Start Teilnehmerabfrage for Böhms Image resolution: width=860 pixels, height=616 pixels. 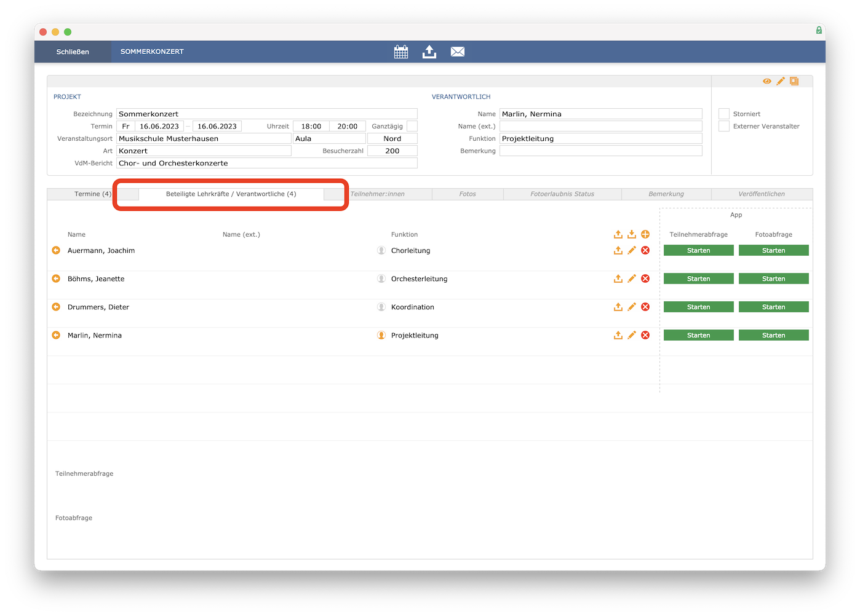pos(699,278)
